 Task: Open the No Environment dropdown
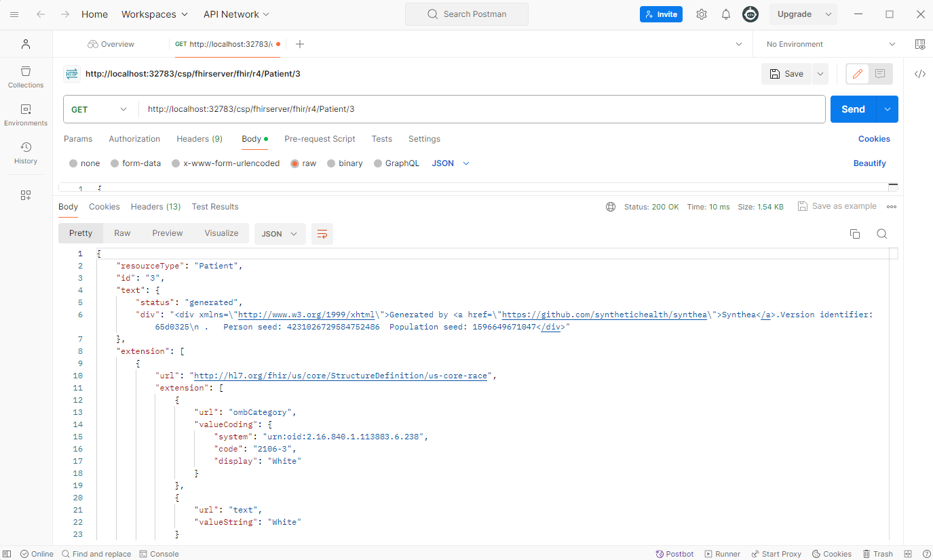tap(831, 44)
